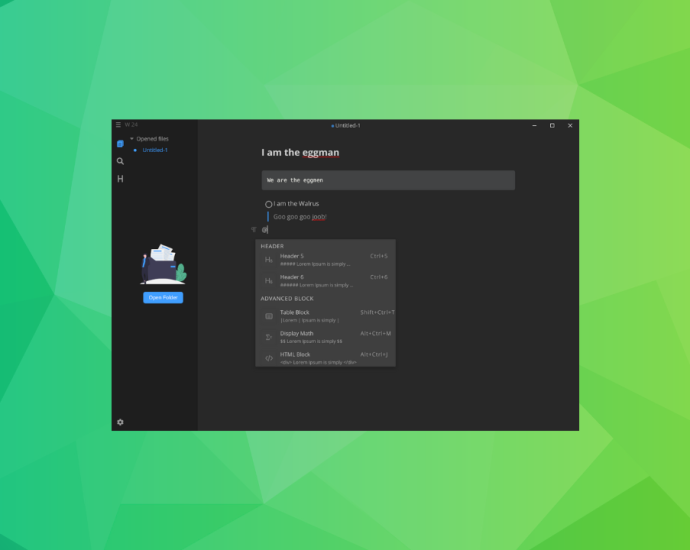Collapse the Opened files section
Screen dimensions: 690x550
(131, 139)
